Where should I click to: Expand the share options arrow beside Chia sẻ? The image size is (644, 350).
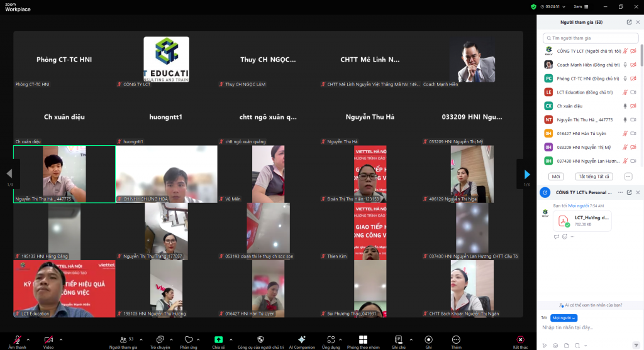tap(231, 340)
